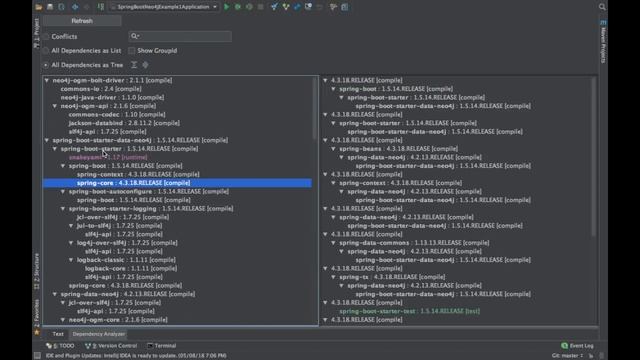
Task: Click the Save All toolbar icon
Action: [50, 7]
